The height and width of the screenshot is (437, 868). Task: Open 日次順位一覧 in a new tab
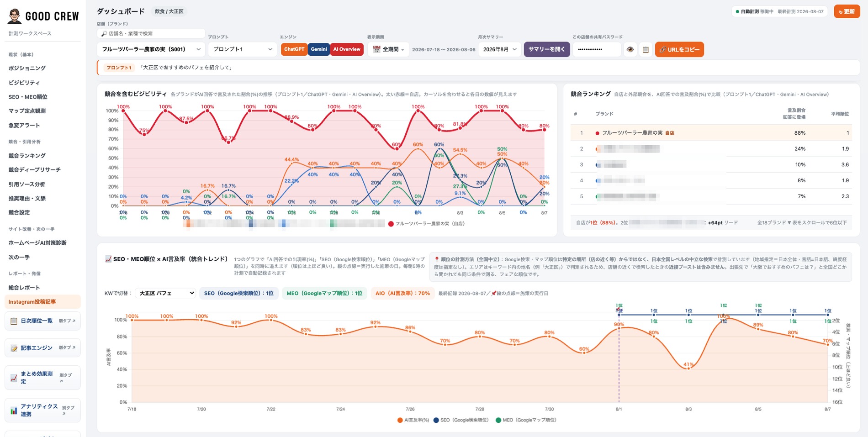click(42, 321)
